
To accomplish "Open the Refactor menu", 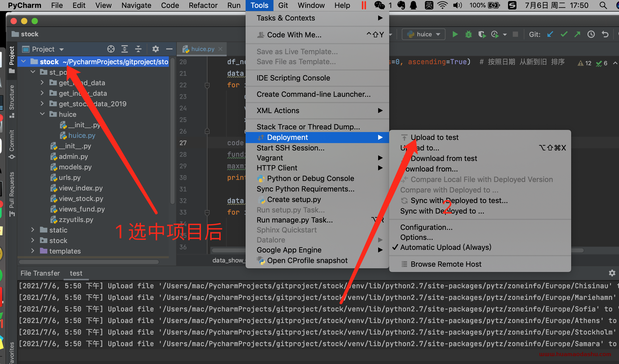I will coord(203,5).
